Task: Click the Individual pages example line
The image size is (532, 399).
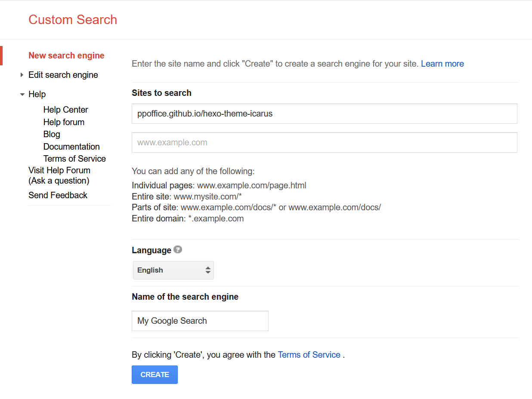Action: tap(219, 185)
